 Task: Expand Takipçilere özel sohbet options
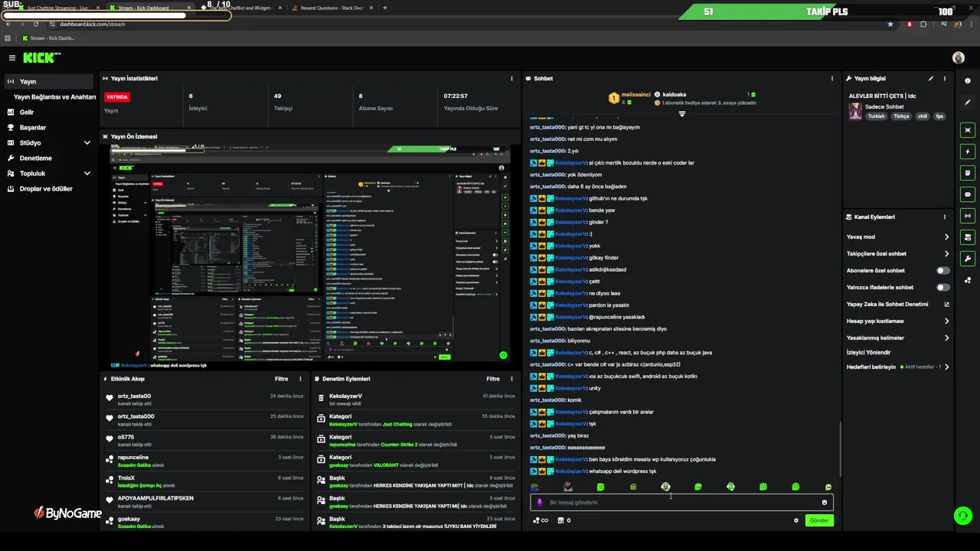pyautogui.click(x=947, y=253)
